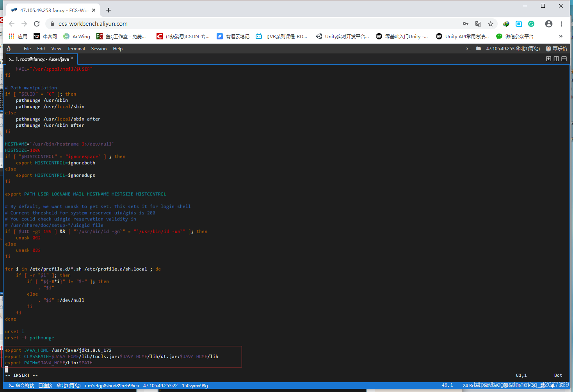The width and height of the screenshot is (573, 392).
Task: Open the Google Translate icon in address bar
Action: click(x=478, y=24)
